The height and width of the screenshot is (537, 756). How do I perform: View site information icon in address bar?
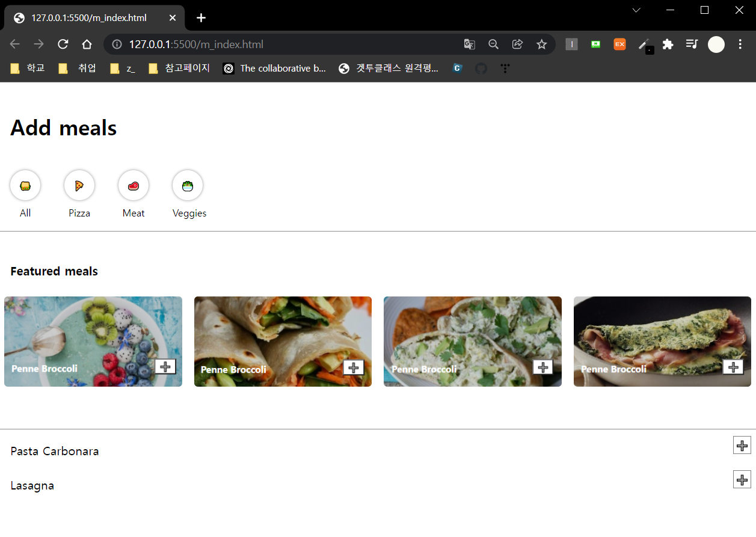pos(118,44)
